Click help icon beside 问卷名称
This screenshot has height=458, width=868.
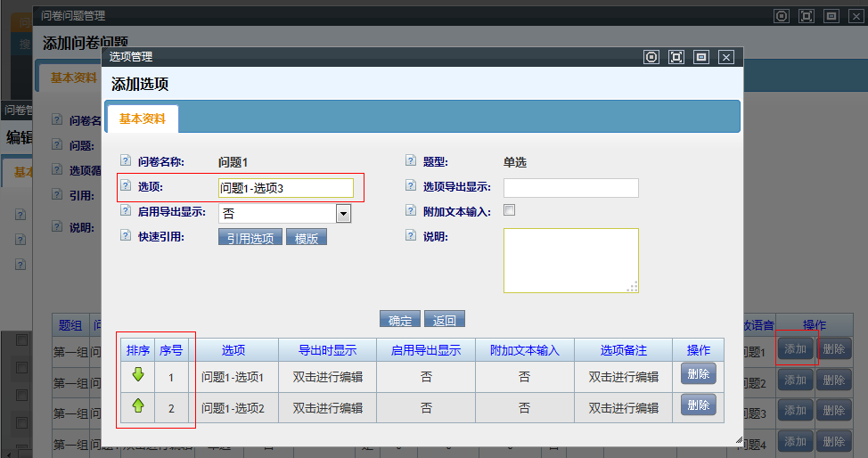click(x=126, y=161)
